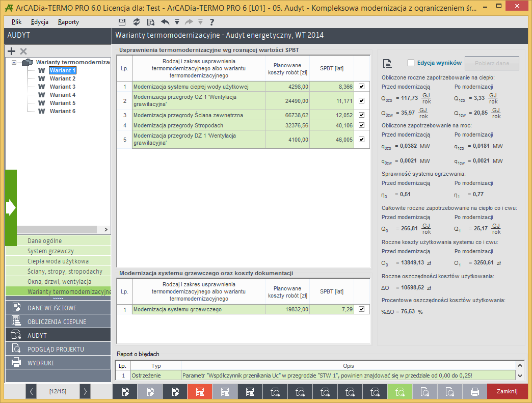Switch to OBLICZENIA CIEPLNE section
The width and height of the screenshot is (532, 403).
pos(58,321)
